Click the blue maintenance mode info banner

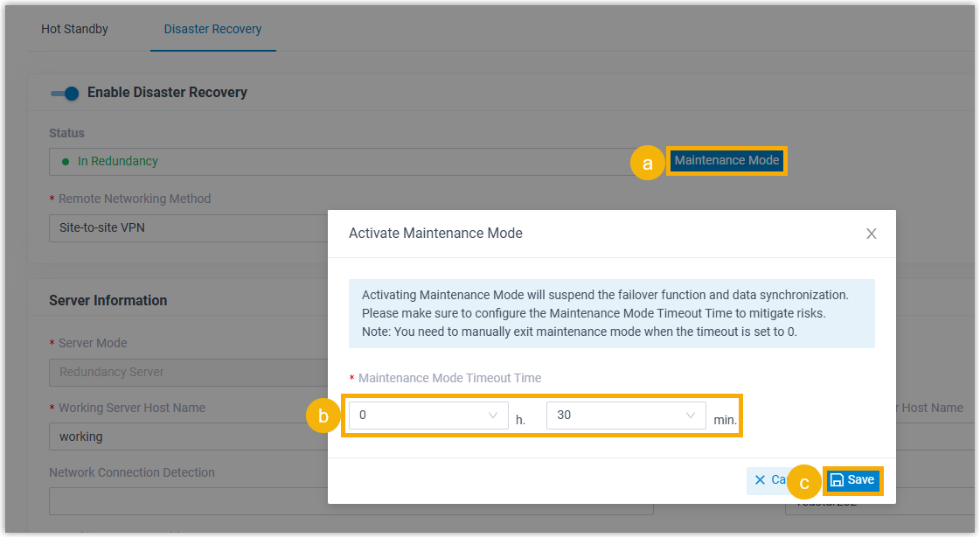point(611,314)
